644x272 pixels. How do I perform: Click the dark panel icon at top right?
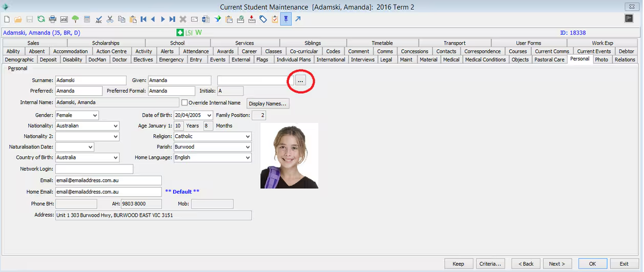(x=629, y=18)
